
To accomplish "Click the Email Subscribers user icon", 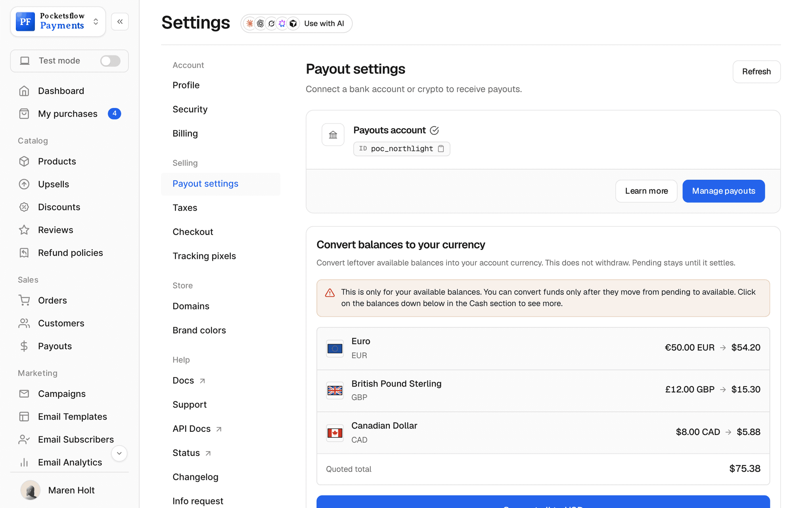I will (24, 439).
